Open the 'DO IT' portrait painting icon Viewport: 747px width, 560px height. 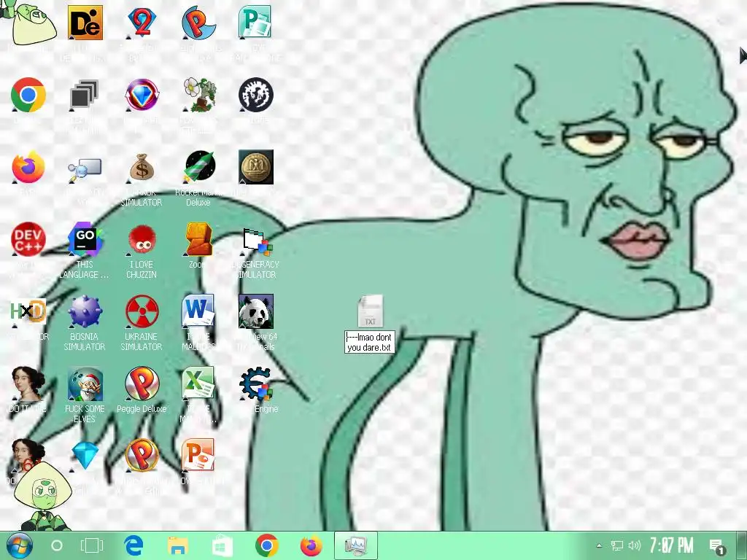[x=28, y=384]
